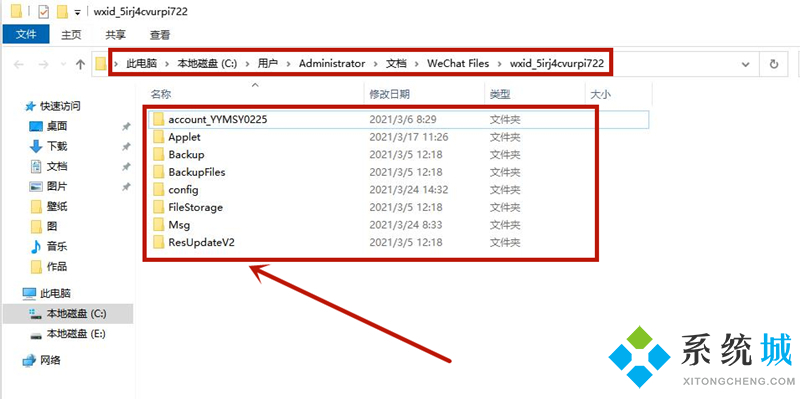This screenshot has width=800, height=399.
Task: Click the Applet folder name
Action: pyautogui.click(x=184, y=137)
